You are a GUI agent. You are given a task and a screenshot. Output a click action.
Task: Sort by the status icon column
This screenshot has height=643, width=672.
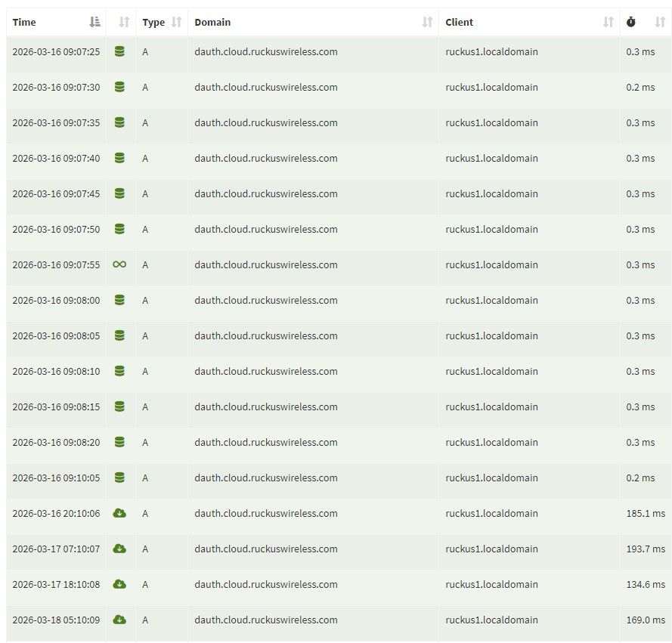click(124, 22)
